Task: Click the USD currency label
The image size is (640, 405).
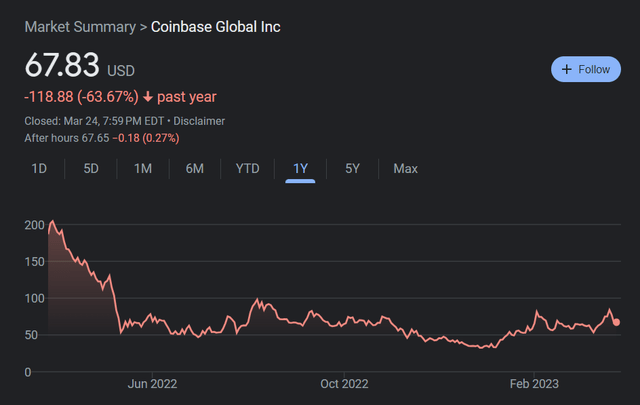Action: click(x=121, y=71)
